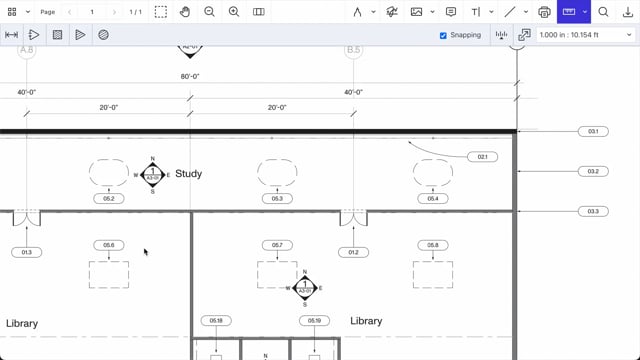Toggle the side-by-side layout icon

click(x=259, y=12)
